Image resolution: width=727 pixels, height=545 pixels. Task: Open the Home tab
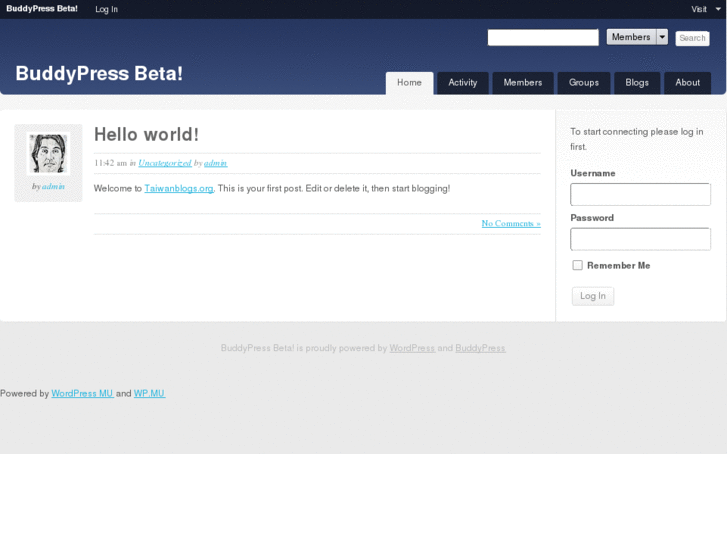(x=409, y=83)
